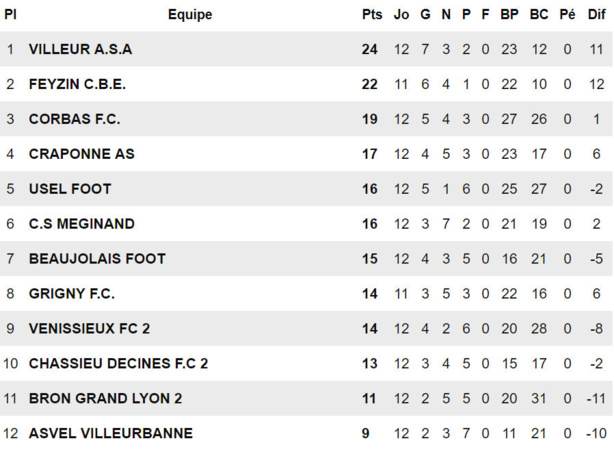The height and width of the screenshot is (454, 614).
Task: Click VILLEUR A.S.A's 24 points value
Action: point(370,49)
